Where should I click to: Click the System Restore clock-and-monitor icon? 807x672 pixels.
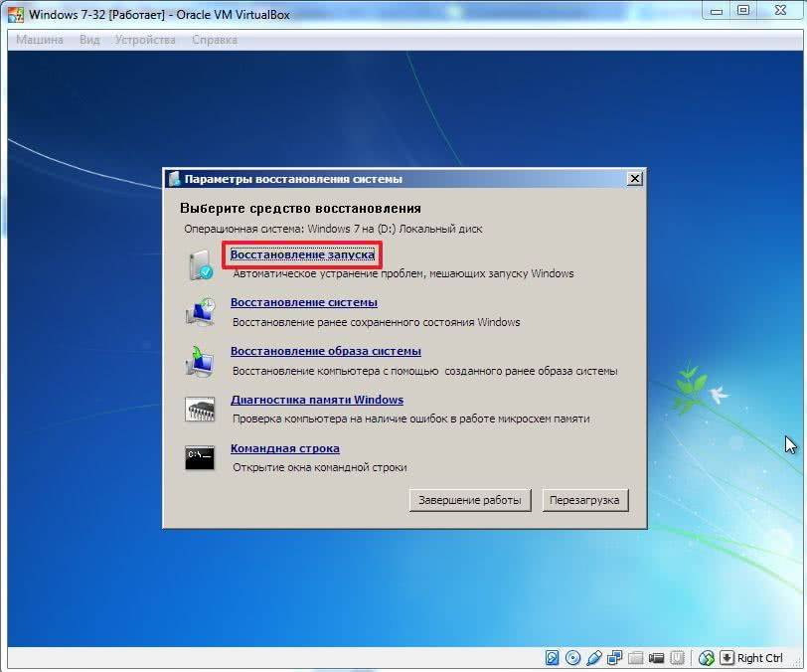click(200, 313)
